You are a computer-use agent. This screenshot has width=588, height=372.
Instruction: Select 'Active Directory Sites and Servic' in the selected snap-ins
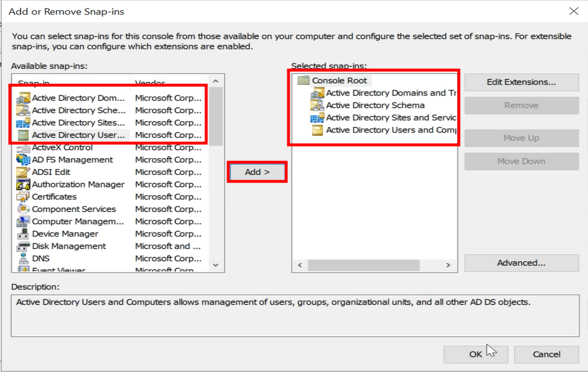[x=391, y=118]
